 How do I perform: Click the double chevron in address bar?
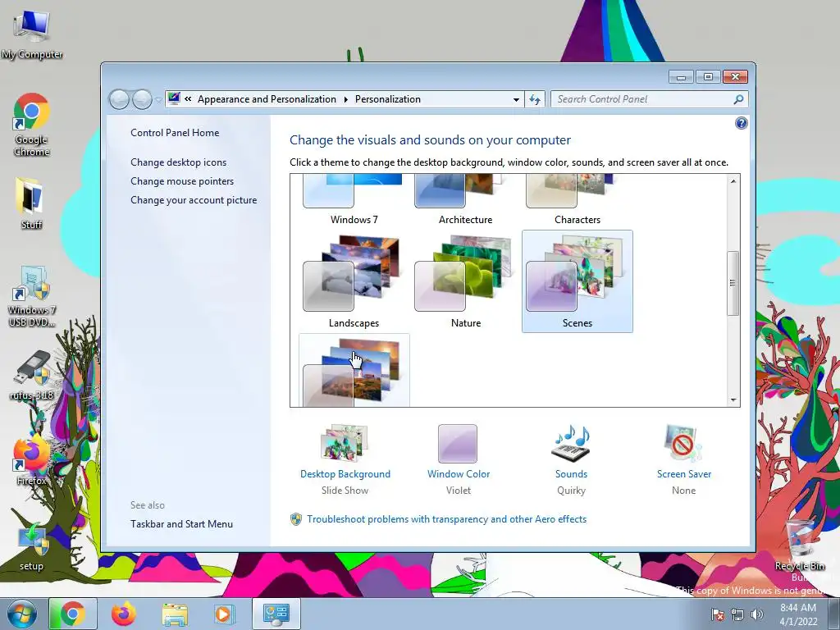click(x=188, y=99)
